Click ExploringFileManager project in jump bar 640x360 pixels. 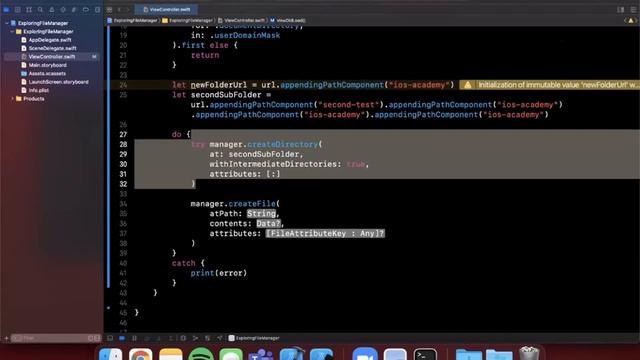point(133,20)
